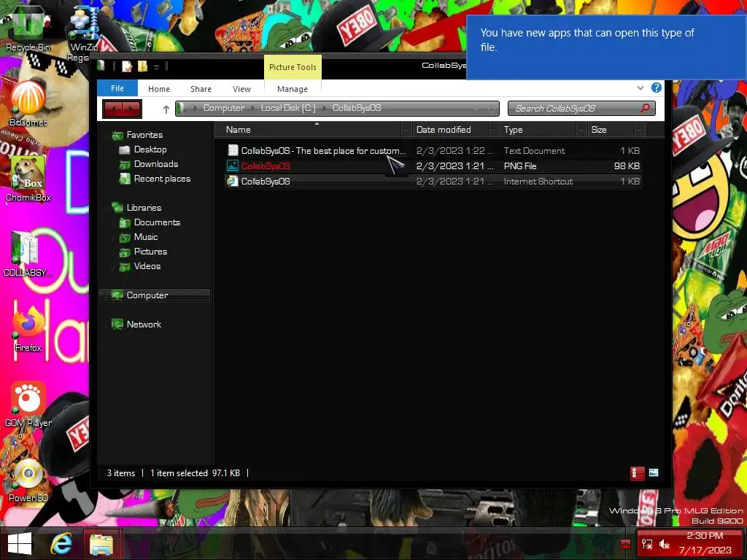Open Videos library in navigation pane
The width and height of the screenshot is (747, 560).
(x=147, y=266)
